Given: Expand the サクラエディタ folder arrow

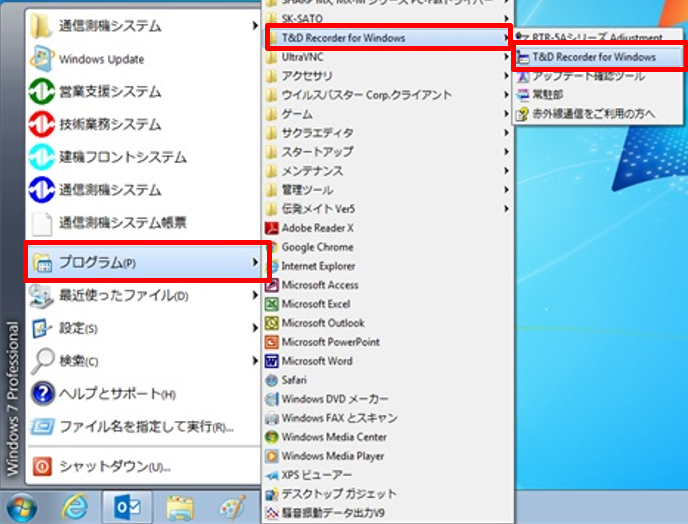Looking at the screenshot, I should pos(506,133).
